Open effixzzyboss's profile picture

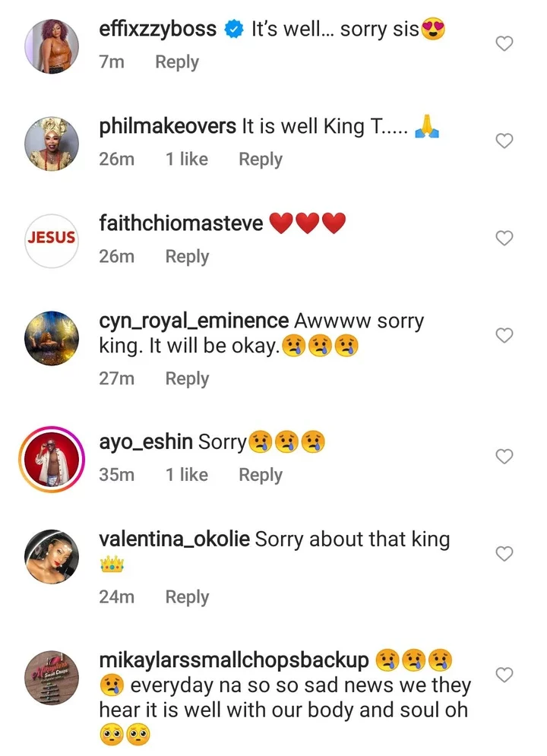52,46
